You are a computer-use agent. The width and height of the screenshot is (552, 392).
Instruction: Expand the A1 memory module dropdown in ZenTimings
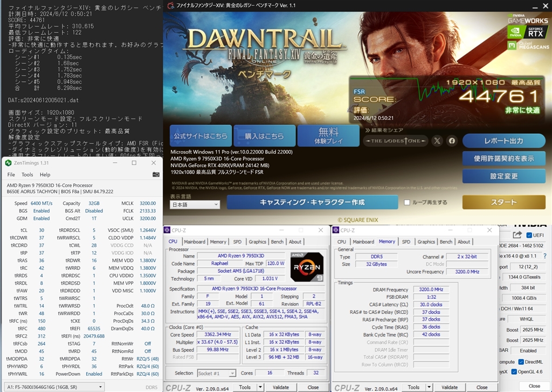pyautogui.click(x=101, y=387)
